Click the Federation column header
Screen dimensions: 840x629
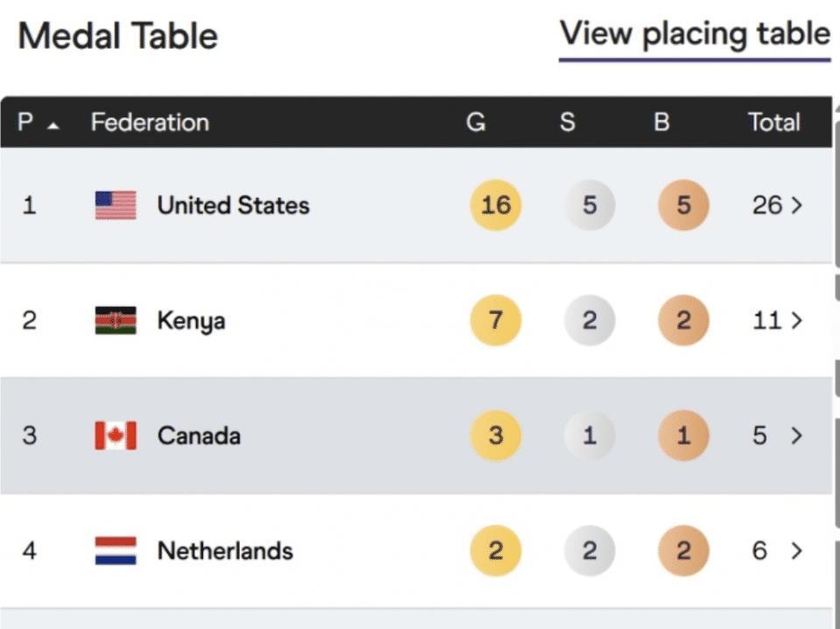point(150,122)
